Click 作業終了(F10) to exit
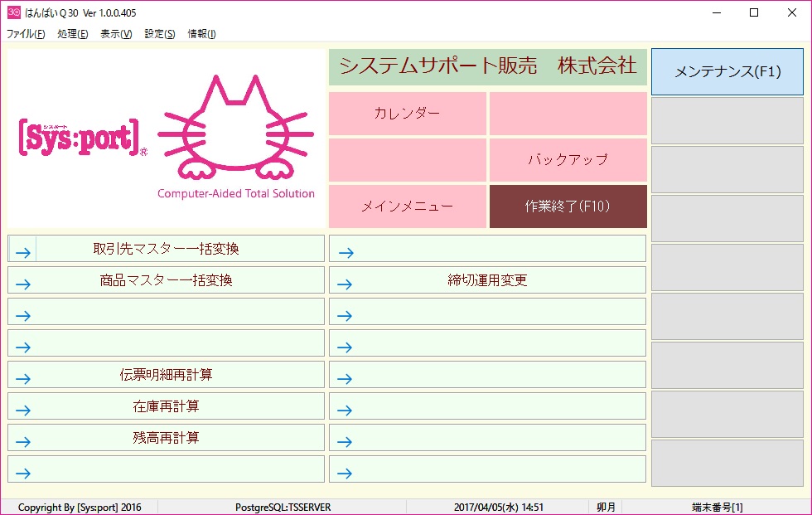812x515 pixels. pyautogui.click(x=568, y=206)
